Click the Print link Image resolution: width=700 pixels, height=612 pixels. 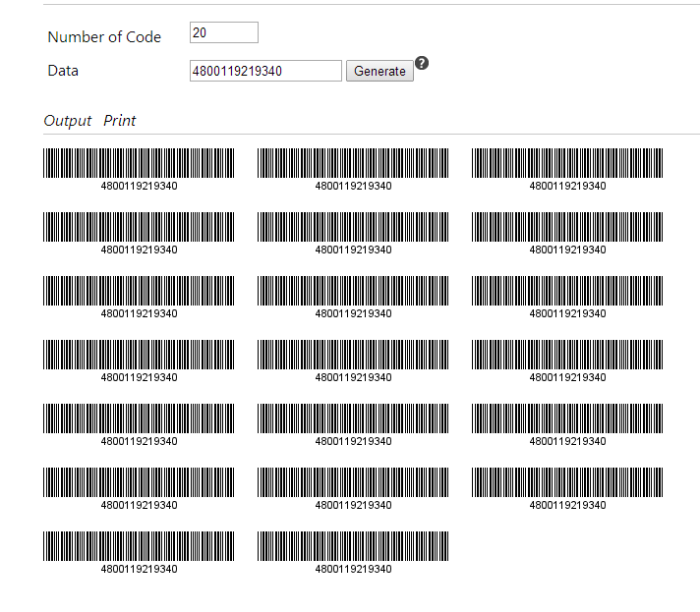[120, 121]
